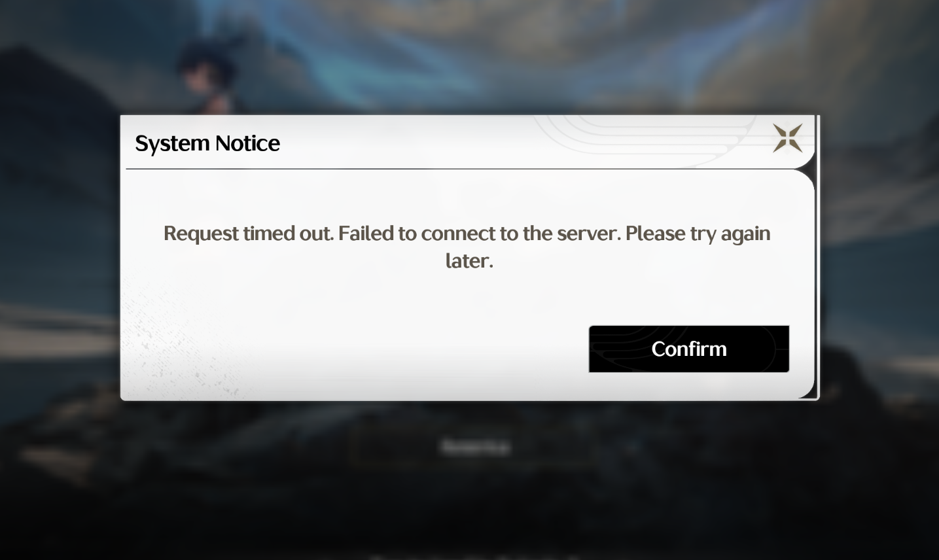This screenshot has height=560, width=939.
Task: Close the System Notice dialog with the X icon
Action: pos(787,138)
